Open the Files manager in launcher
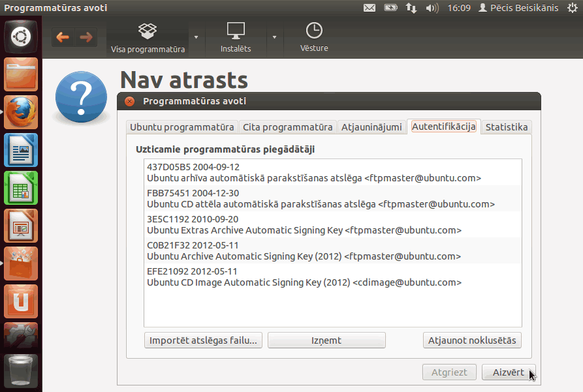This screenshot has width=583, height=392. tap(21, 75)
